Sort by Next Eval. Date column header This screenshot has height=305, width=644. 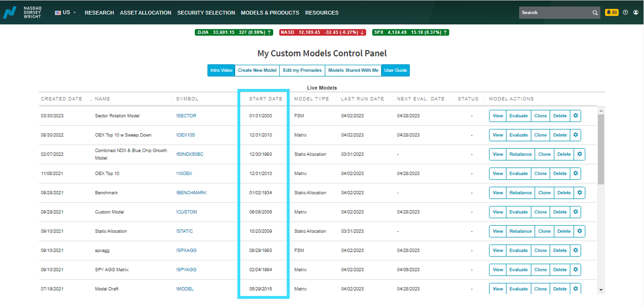click(421, 99)
